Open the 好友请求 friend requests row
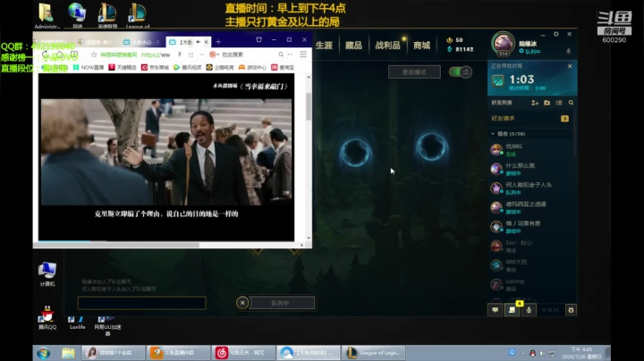This screenshot has width=644, height=361. [530, 119]
